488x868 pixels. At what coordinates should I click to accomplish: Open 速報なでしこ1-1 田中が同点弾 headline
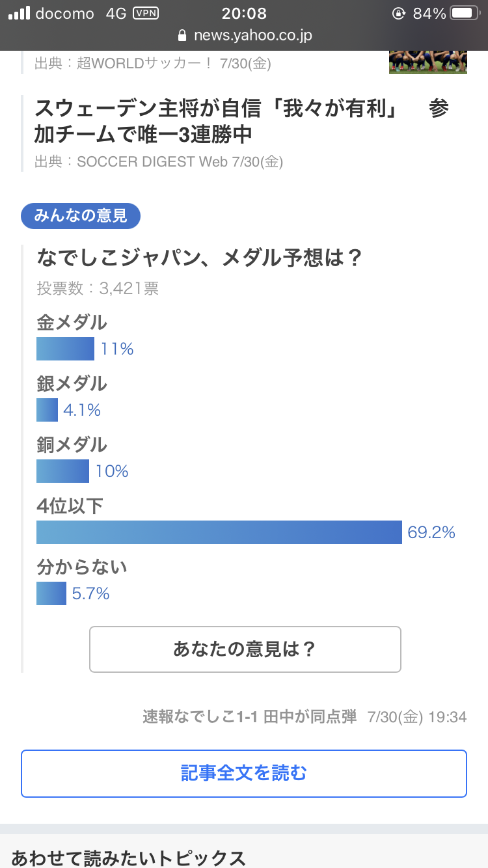250,717
